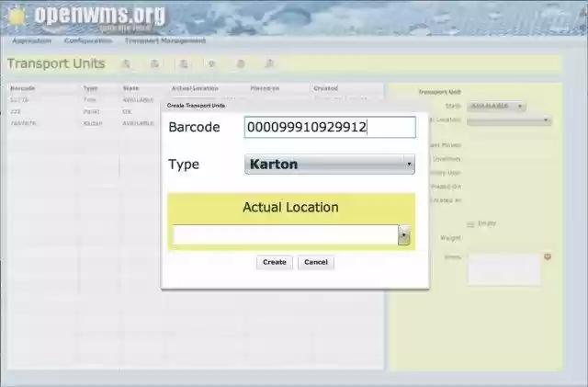Sort by the State column header

pyautogui.click(x=130, y=88)
